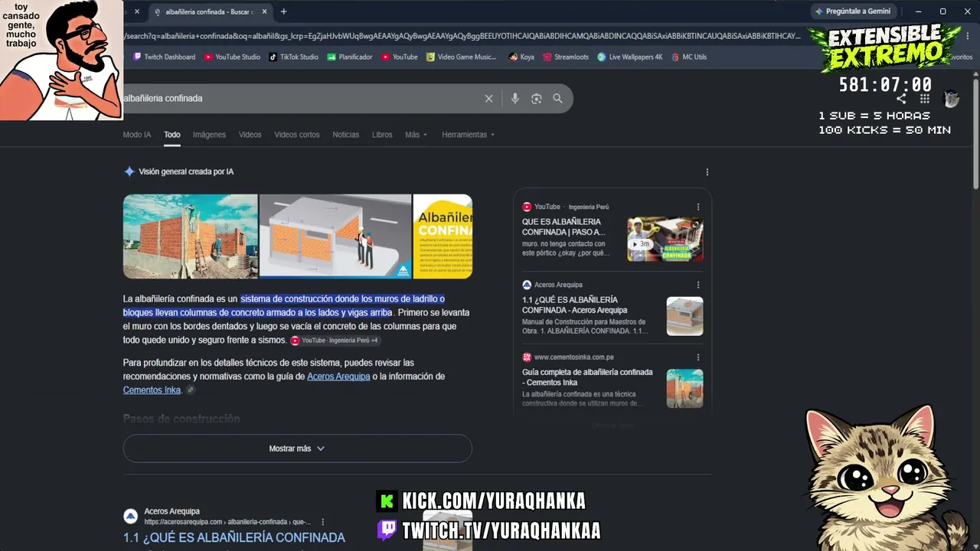Viewport: 980px width, 551px height.
Task: Follow the Aceros Arequipa inline link
Action: coord(338,377)
